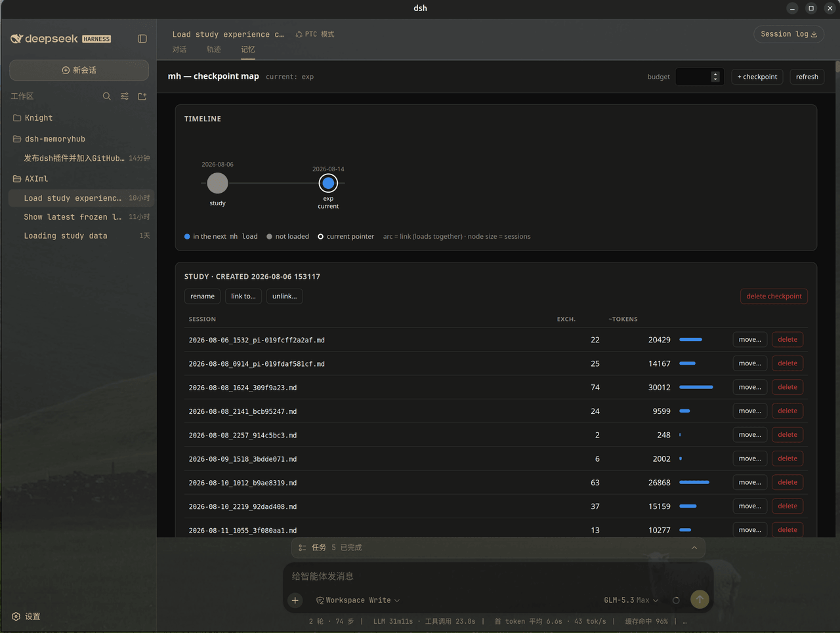
Task: Open conversation Loading study data
Action: (x=81, y=235)
